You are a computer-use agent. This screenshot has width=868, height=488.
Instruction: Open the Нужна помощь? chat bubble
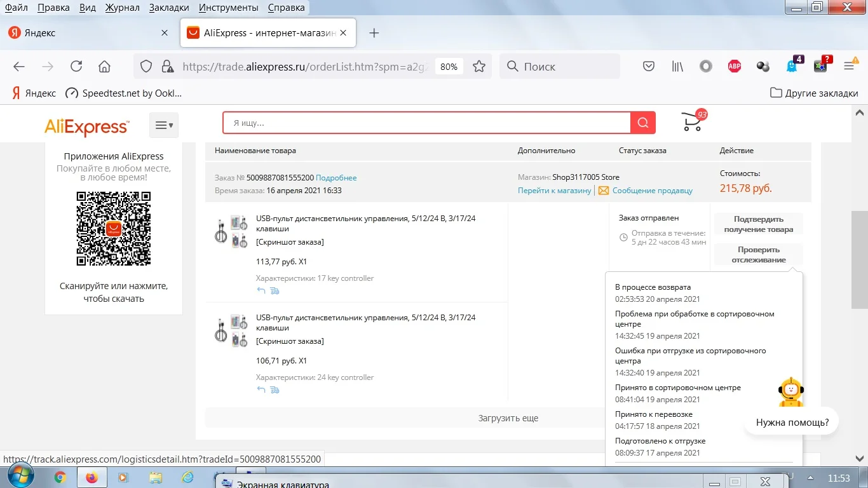[x=792, y=422]
